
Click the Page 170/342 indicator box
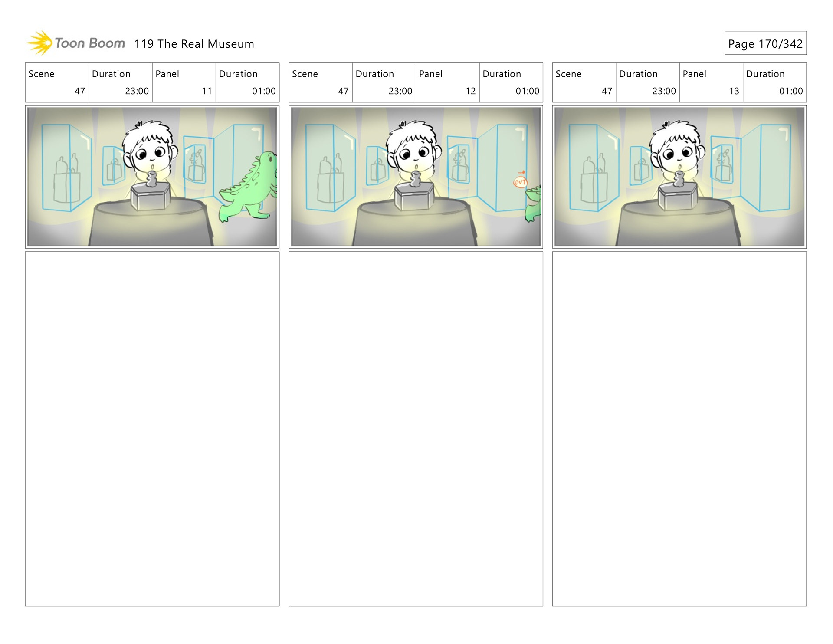(765, 43)
